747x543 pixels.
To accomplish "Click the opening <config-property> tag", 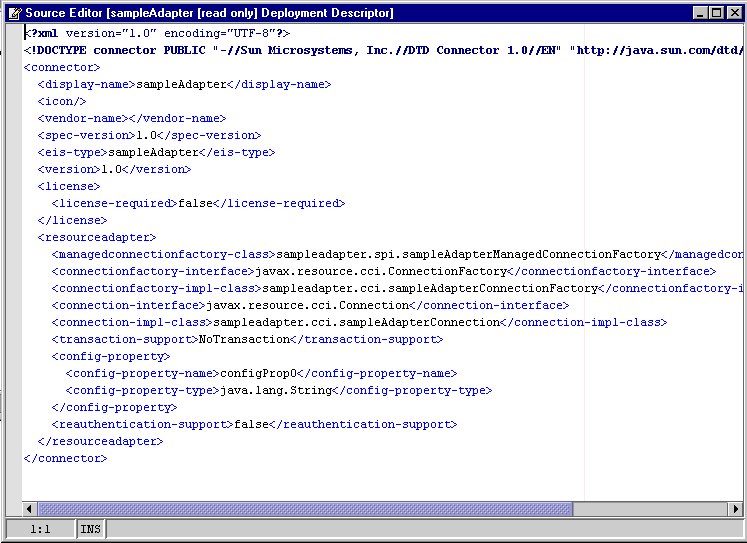I will click(x=111, y=356).
